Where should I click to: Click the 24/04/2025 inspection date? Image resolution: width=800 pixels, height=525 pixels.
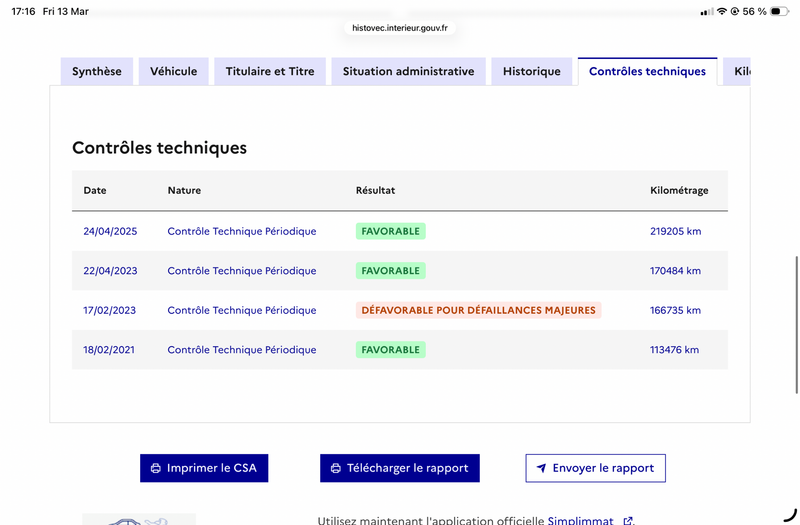(110, 231)
